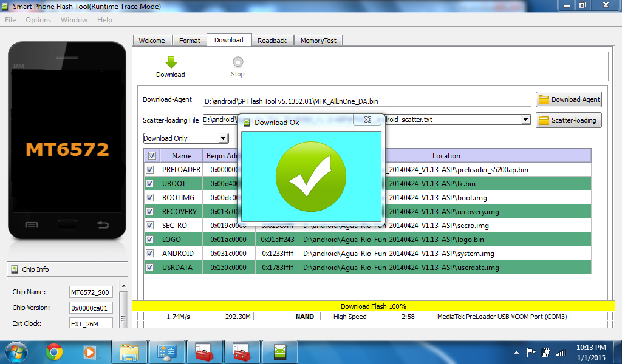Open the Window menu
The height and width of the screenshot is (364, 622).
click(x=73, y=20)
